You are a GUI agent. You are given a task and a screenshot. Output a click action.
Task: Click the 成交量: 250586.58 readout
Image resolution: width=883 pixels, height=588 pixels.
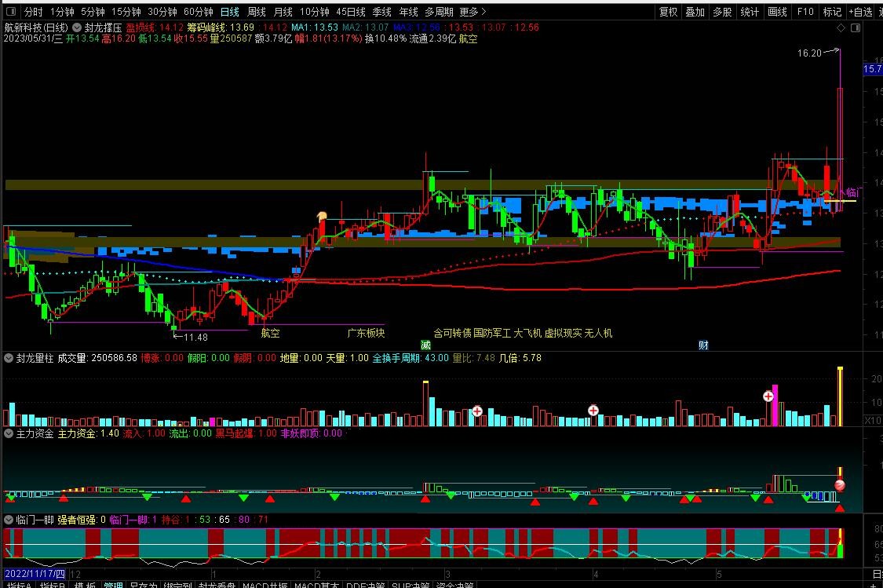point(97,358)
